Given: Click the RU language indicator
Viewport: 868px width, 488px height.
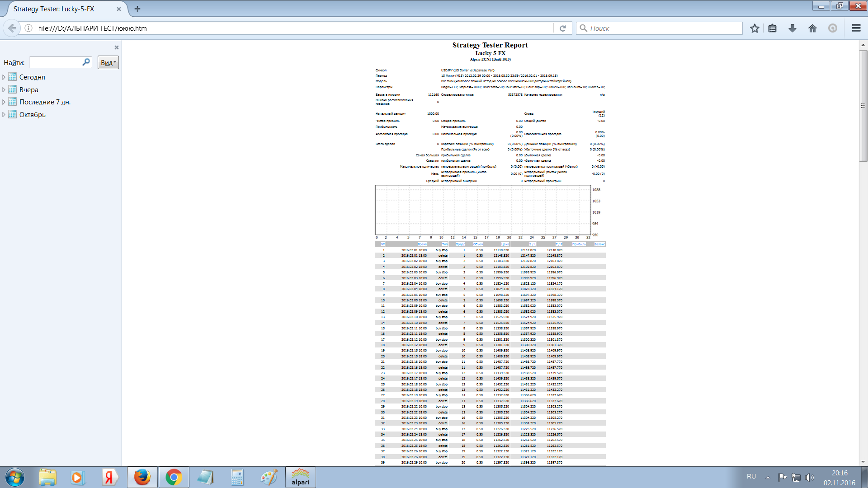Looking at the screenshot, I should (x=751, y=477).
